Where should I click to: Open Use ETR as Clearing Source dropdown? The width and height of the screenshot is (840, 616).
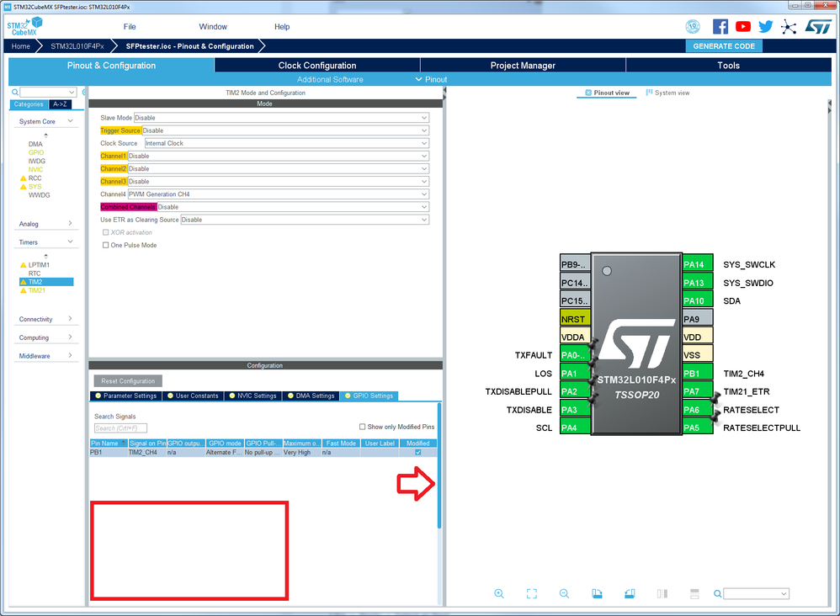pos(305,220)
